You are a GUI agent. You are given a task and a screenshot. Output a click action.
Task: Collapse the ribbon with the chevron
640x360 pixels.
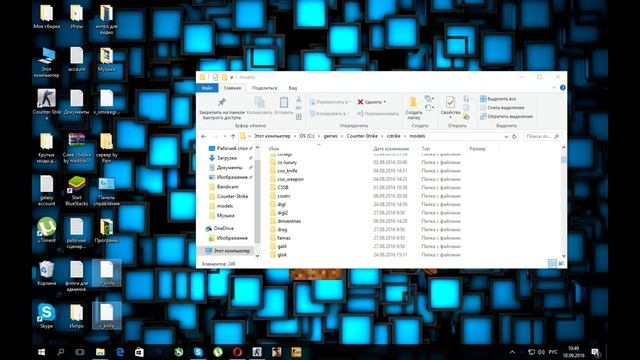coord(554,88)
